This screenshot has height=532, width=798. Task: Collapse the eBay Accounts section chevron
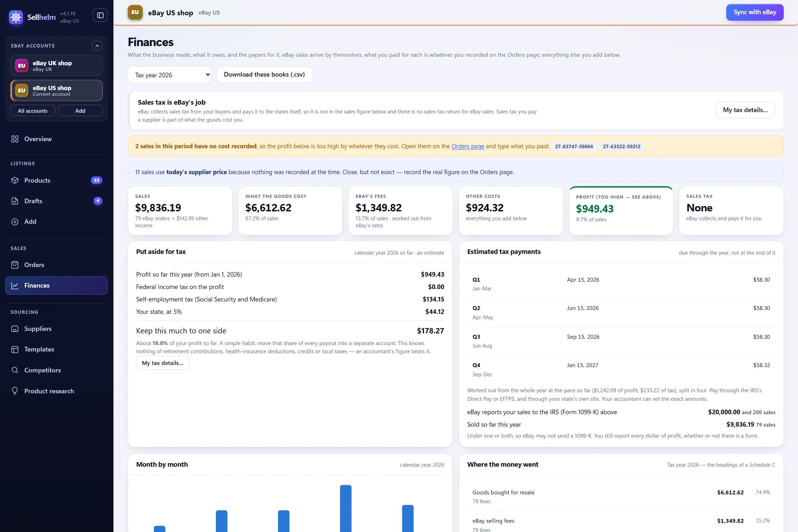coord(97,46)
